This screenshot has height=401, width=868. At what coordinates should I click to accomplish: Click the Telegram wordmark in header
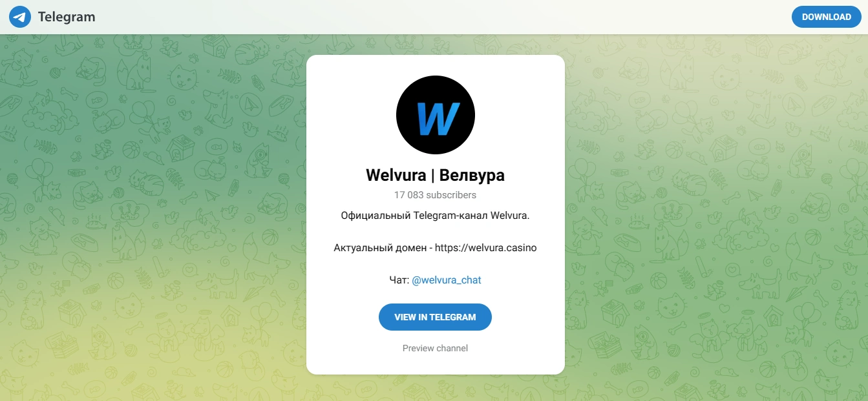point(67,17)
